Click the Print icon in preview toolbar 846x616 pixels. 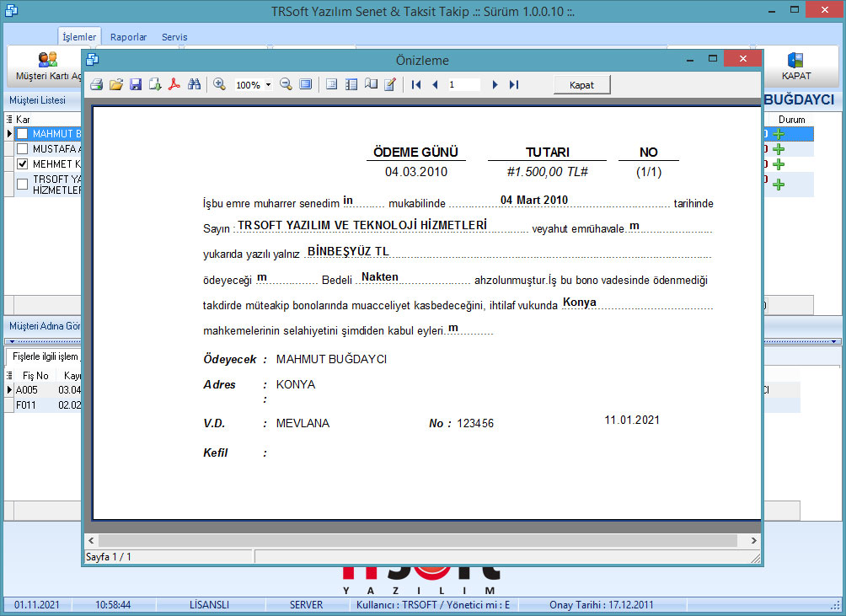[x=97, y=84]
